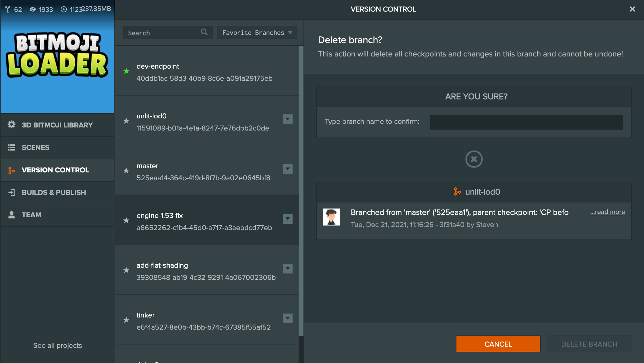Toggle the tinker branch favorite star
Screen dimensions: 644x363
pos(126,320)
